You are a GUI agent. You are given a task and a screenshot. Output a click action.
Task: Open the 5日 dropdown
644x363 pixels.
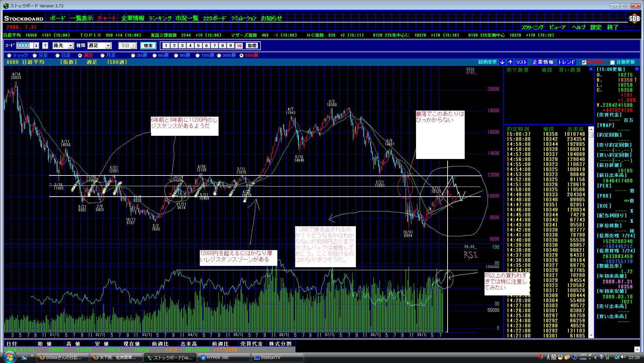(x=133, y=46)
